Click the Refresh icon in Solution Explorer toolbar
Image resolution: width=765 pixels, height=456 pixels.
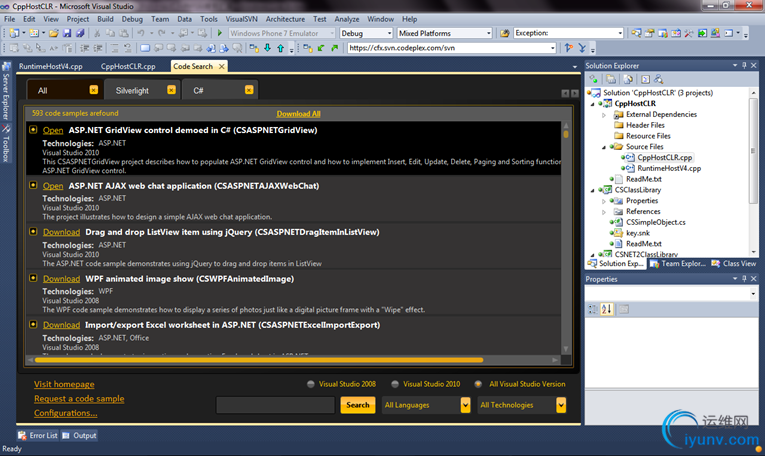[628, 79]
